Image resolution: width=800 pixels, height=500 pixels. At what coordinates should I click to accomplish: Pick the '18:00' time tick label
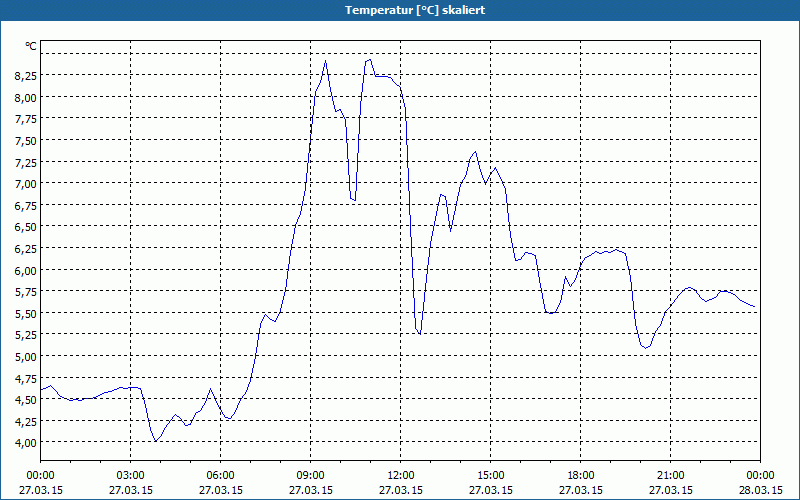(x=581, y=476)
